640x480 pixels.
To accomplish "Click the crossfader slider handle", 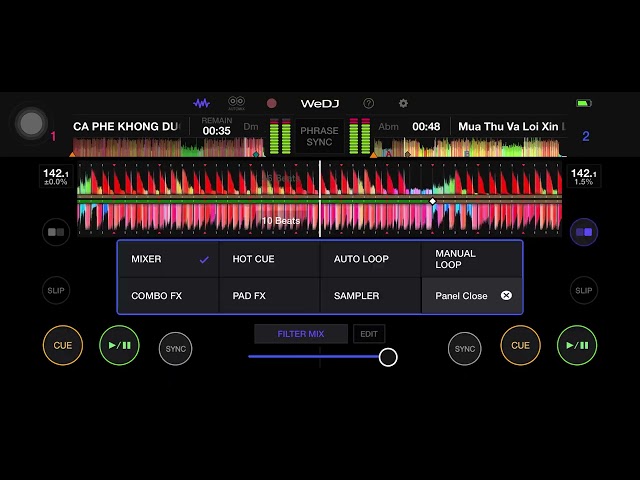I will pyautogui.click(x=388, y=357).
